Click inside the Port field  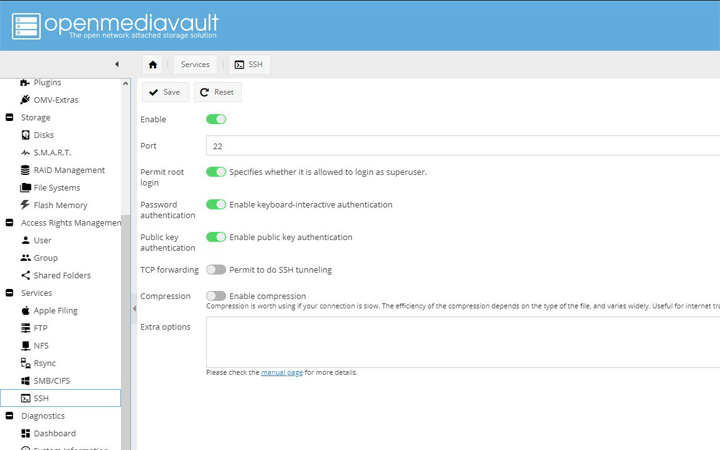coord(463,146)
